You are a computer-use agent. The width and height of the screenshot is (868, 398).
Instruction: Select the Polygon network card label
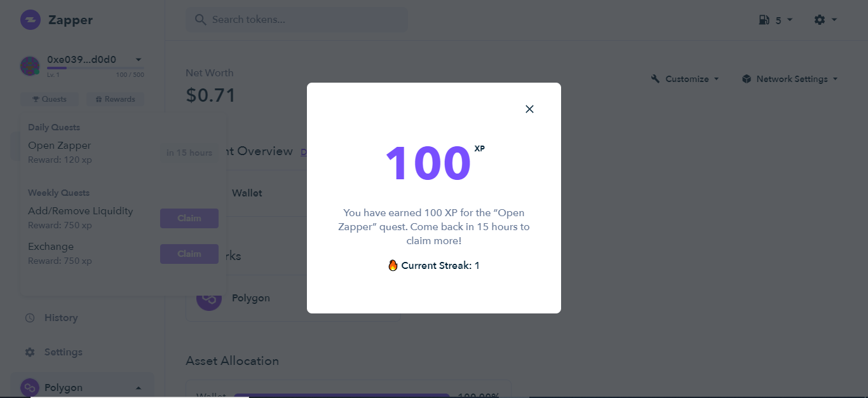point(251,298)
